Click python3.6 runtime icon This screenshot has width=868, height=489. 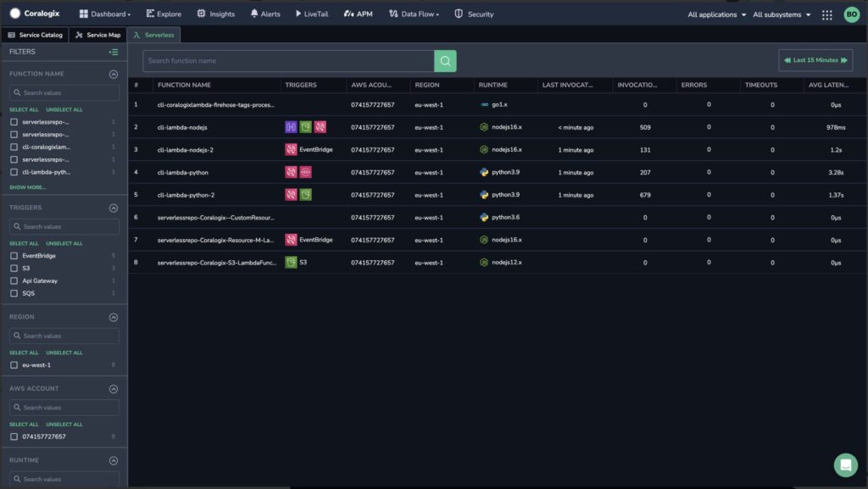[x=484, y=218]
